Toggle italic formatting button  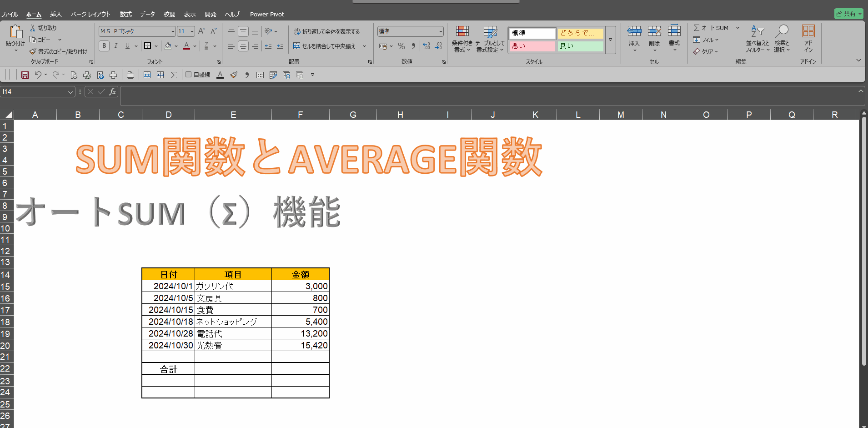pos(116,46)
